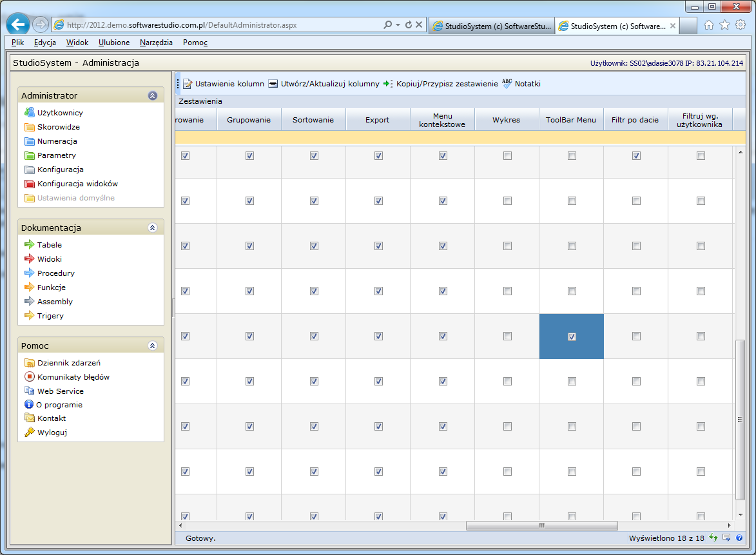
Task: Collapse the Administrator panel
Action: pyautogui.click(x=153, y=95)
